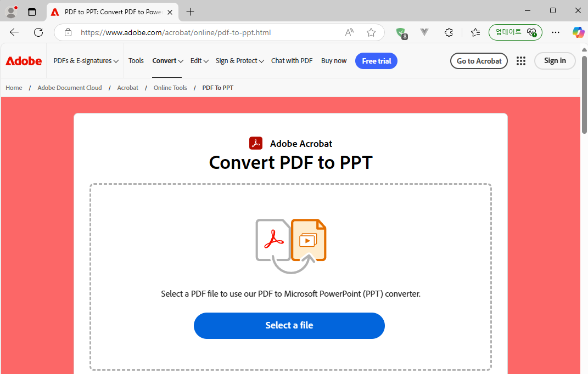Open a new browser tab
The height and width of the screenshot is (374, 588).
(190, 12)
